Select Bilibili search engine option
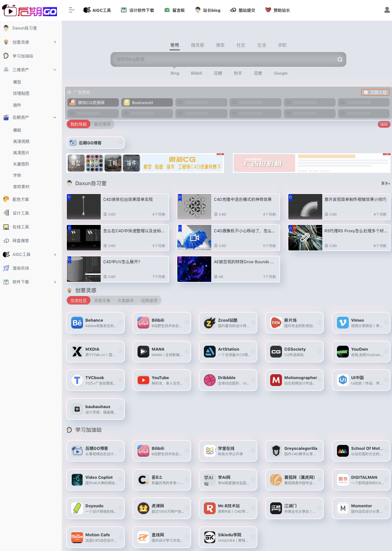The image size is (392, 551). point(196,74)
